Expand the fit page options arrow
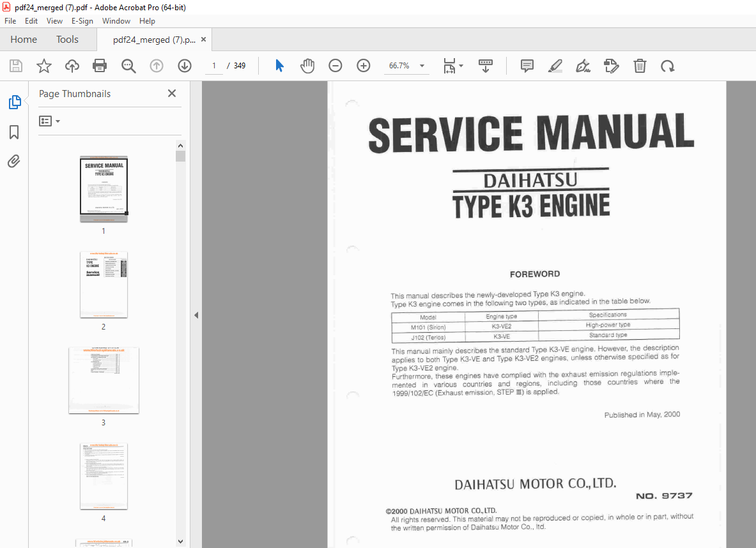The height and width of the screenshot is (548, 756). click(461, 66)
